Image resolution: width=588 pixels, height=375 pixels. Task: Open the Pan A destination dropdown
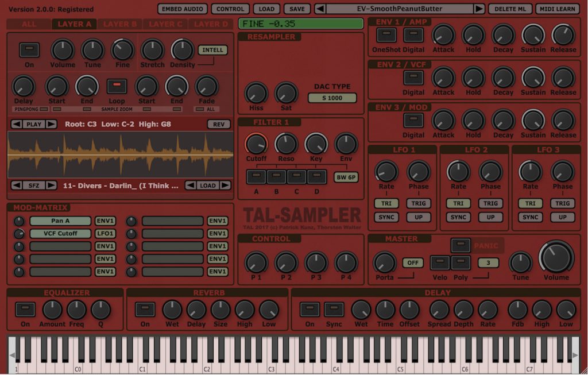click(x=60, y=221)
